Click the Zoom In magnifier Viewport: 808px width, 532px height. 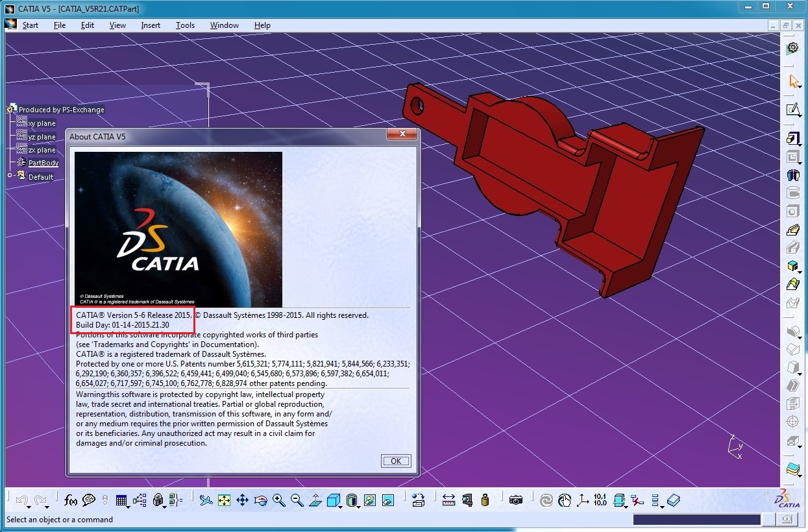(x=279, y=500)
